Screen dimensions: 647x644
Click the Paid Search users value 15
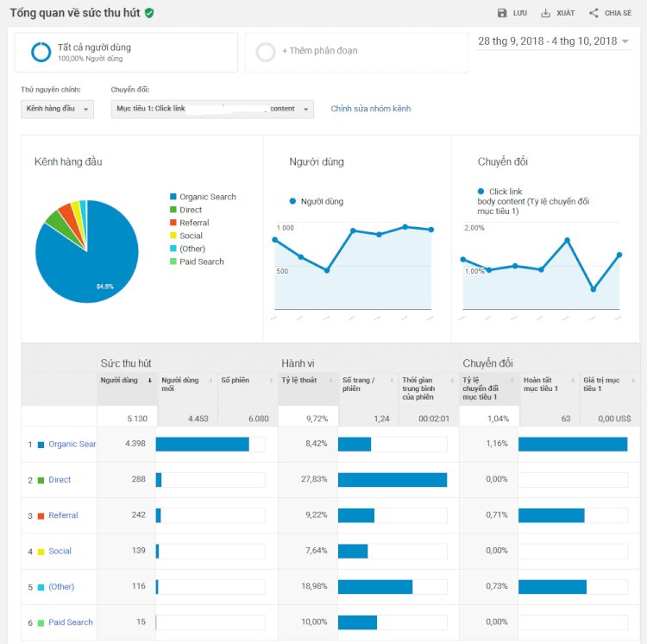pos(141,622)
